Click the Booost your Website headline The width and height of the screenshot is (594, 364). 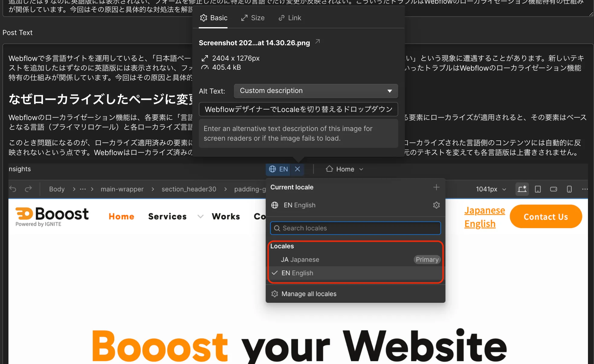299,346
